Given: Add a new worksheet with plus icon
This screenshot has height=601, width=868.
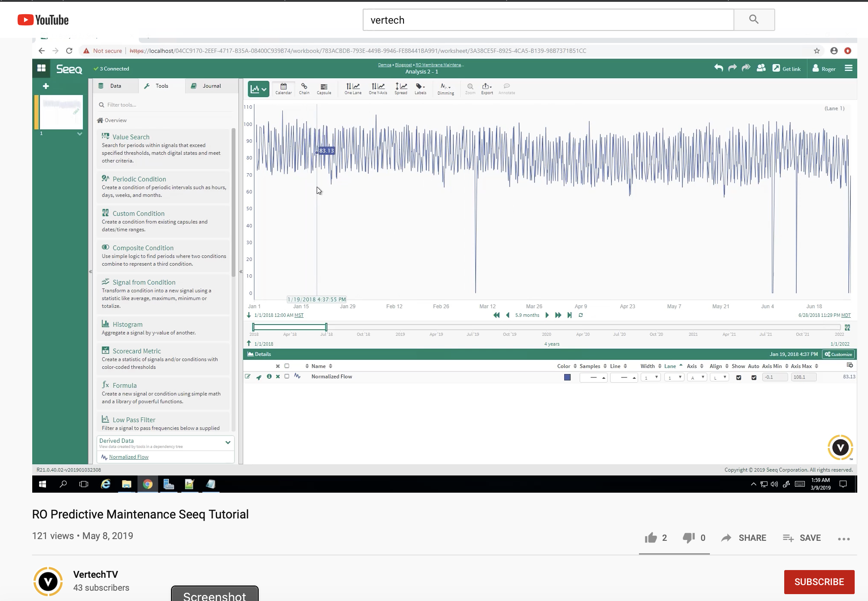Looking at the screenshot, I should [46, 86].
